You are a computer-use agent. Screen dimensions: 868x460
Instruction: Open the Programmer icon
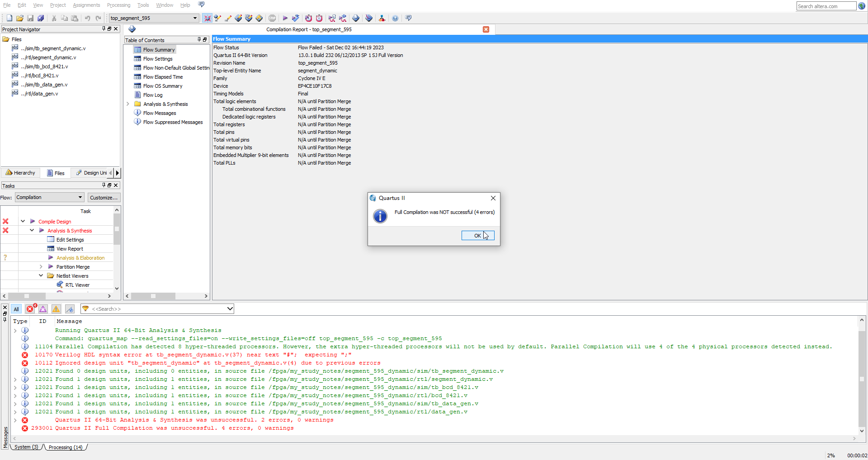[x=369, y=18]
